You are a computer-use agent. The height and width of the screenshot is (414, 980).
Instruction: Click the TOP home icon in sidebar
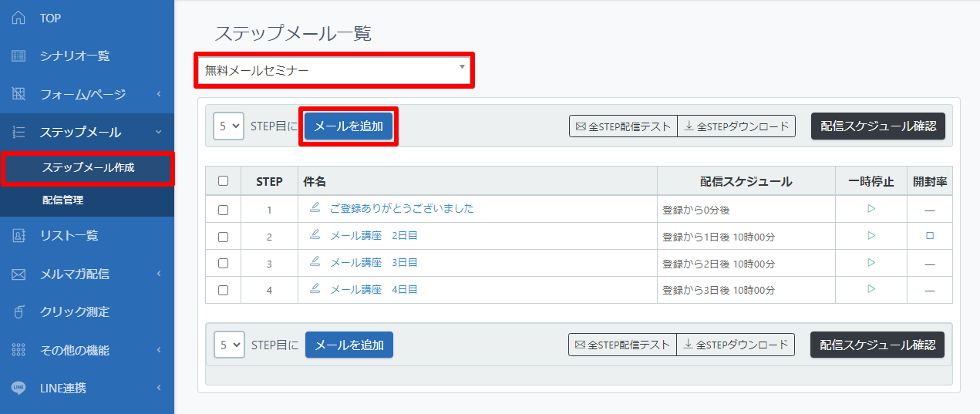point(19,18)
